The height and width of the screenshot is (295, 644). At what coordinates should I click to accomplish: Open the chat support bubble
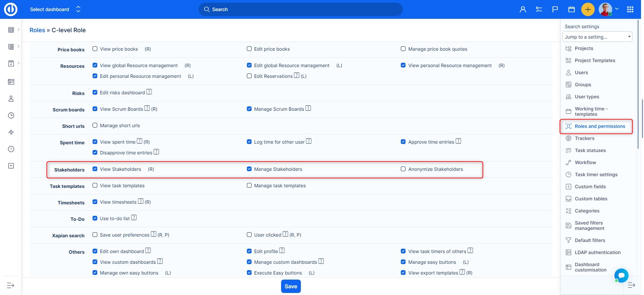click(621, 276)
